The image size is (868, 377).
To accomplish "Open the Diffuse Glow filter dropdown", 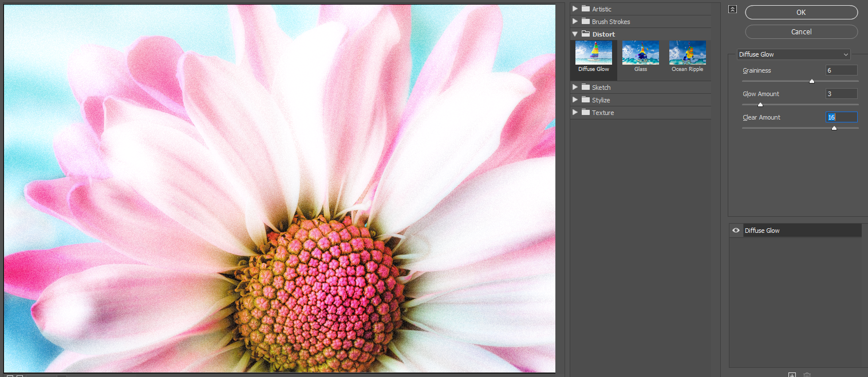I will click(x=794, y=54).
